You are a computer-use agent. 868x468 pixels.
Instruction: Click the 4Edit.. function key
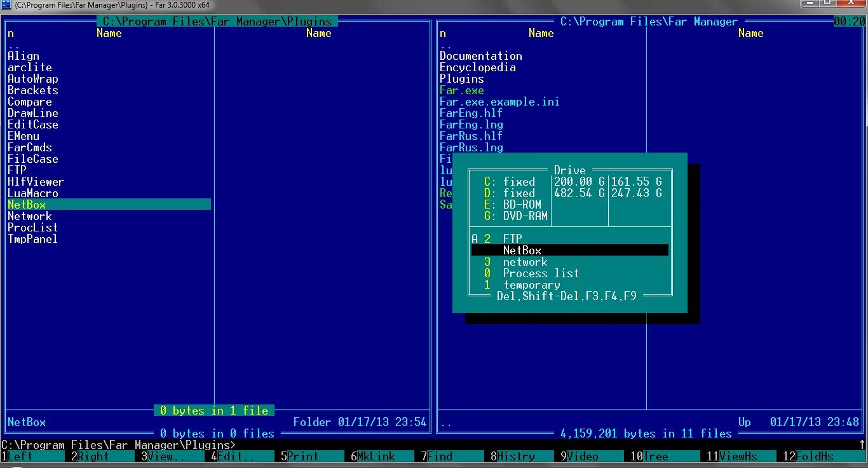[x=243, y=457]
